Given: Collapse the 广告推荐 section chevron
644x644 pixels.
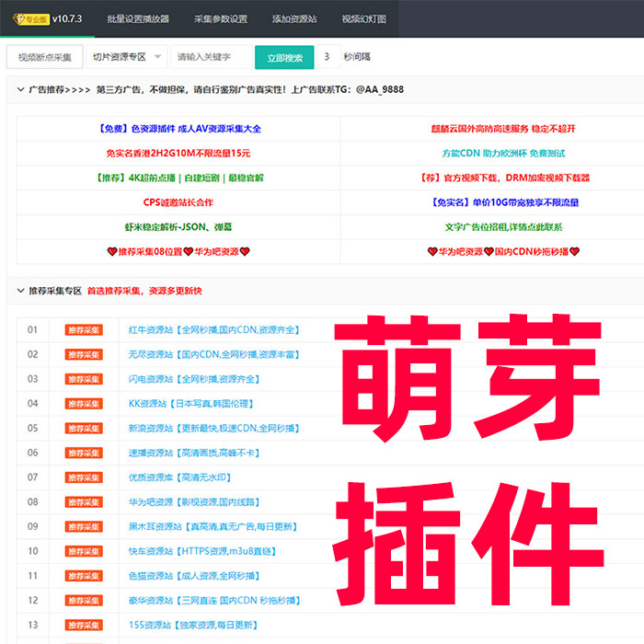Looking at the screenshot, I should (x=20, y=90).
